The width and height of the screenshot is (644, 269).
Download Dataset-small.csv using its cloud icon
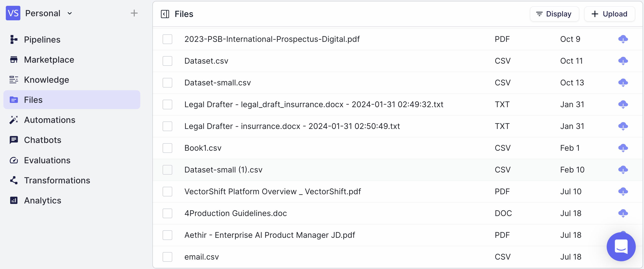(623, 82)
